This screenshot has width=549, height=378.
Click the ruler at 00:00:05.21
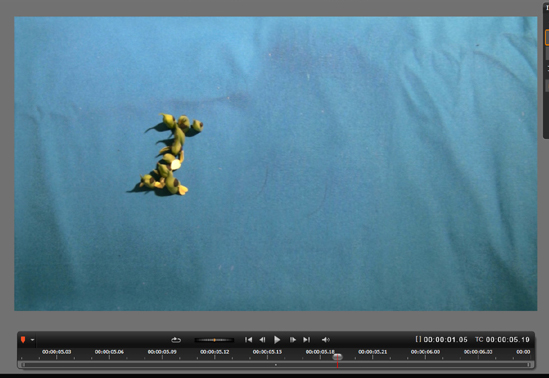tap(373, 352)
